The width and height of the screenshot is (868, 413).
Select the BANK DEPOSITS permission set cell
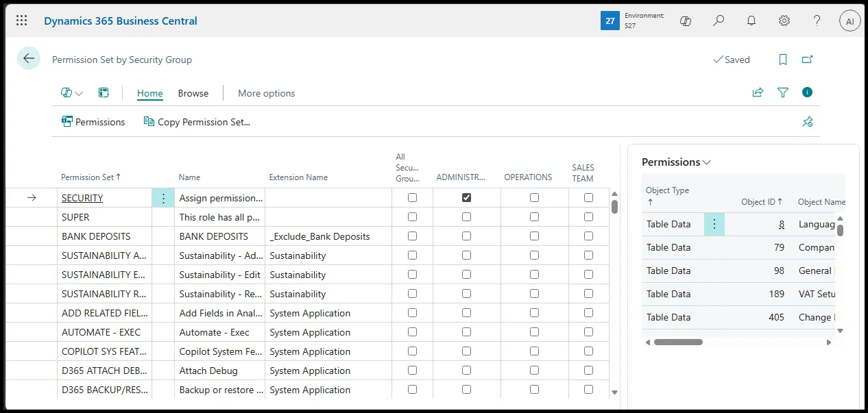pos(104,236)
